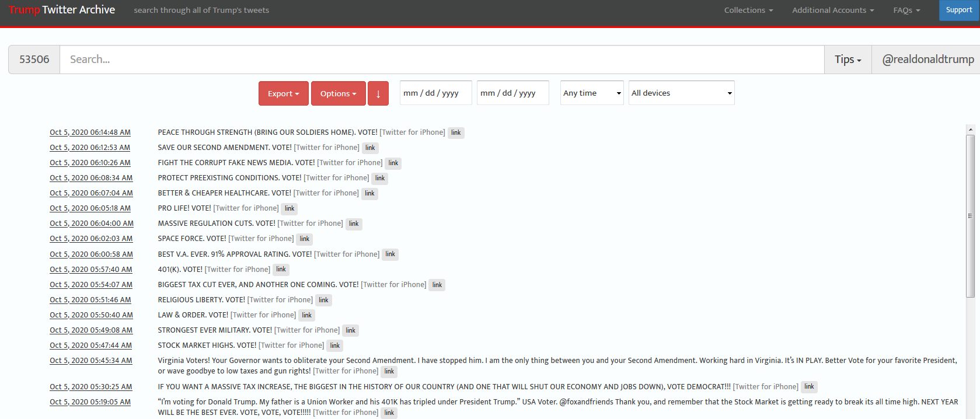Open the Oct 5, 2020 06:00:58 AM timestamp

click(x=91, y=254)
